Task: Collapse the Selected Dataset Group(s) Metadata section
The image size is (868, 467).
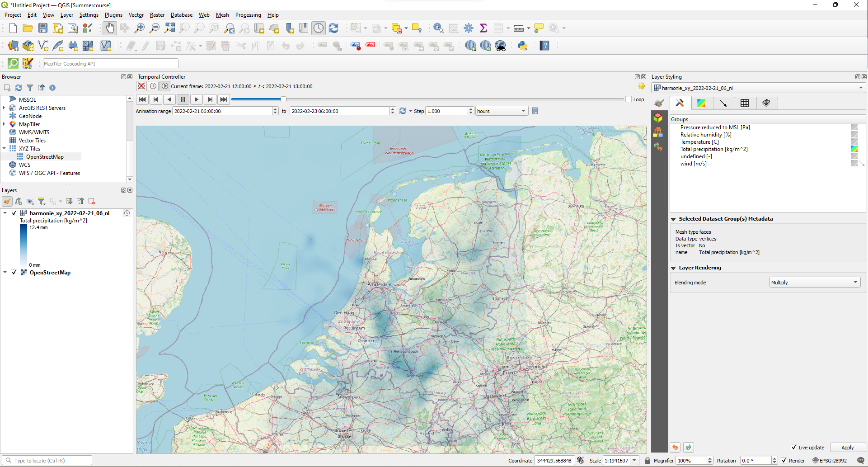Action: [x=673, y=219]
